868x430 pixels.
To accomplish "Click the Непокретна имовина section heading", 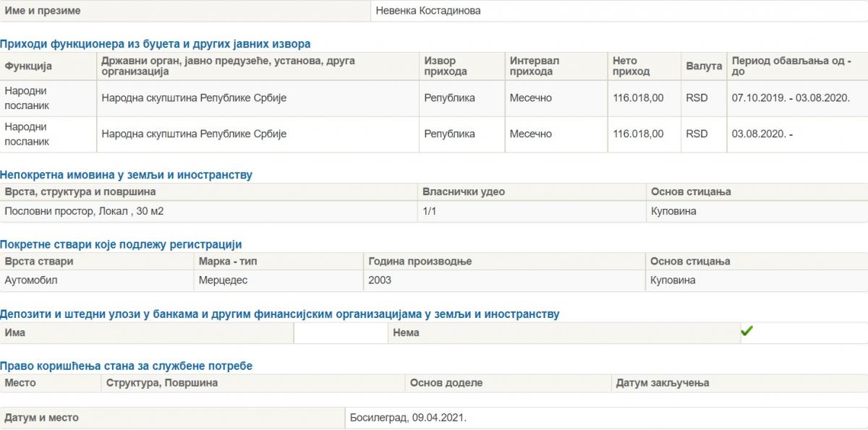I will pyautogui.click(x=127, y=175).
